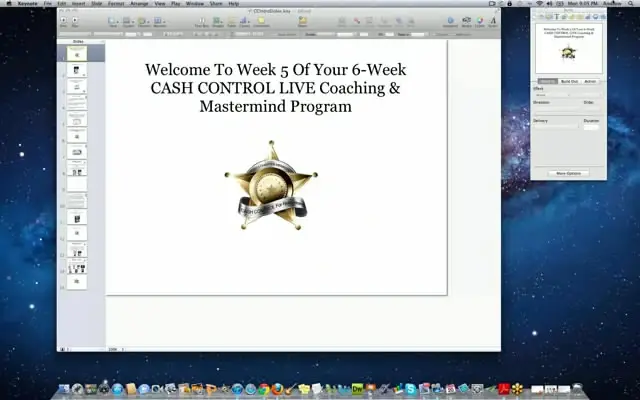Add a Comment using the yellow note icon
This screenshot has width=640, height=400.
(261, 22)
